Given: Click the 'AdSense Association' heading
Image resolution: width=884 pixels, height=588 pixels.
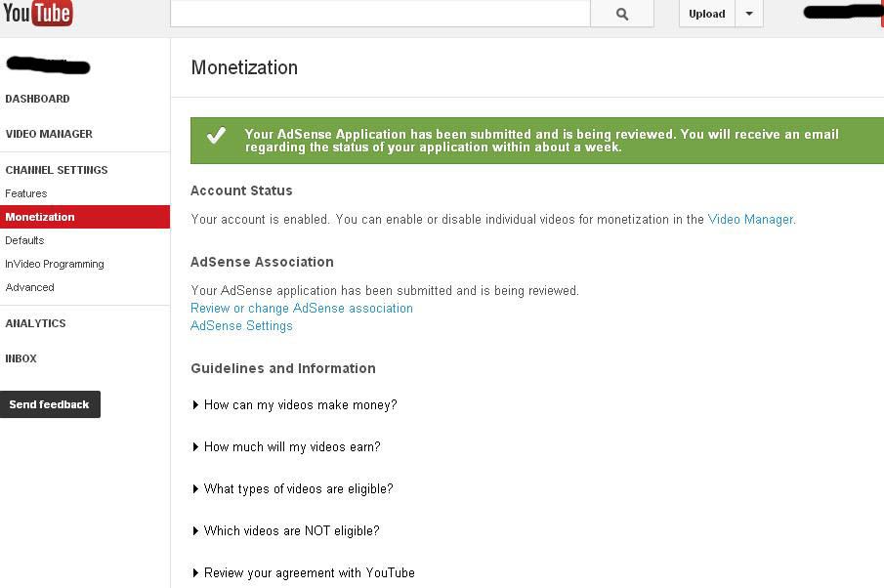Looking at the screenshot, I should click(262, 262).
